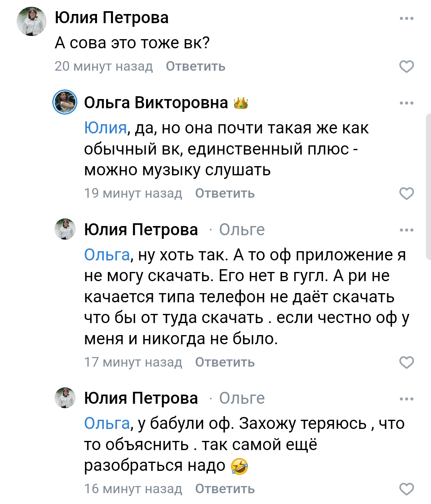
Task: Open three-dot menu on the 17-minute-old comment
Action: coord(406,230)
